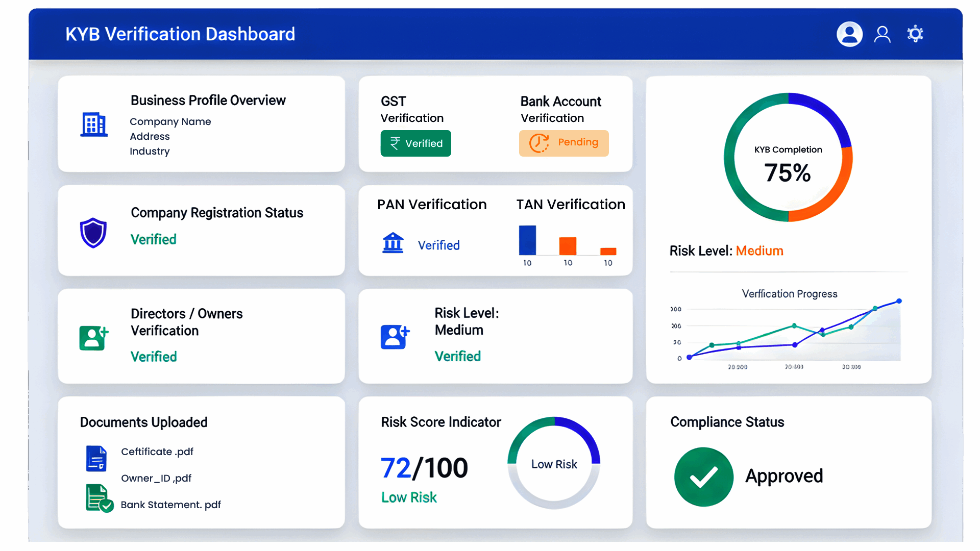This screenshot has height=551, width=980.
Task: Click the KYB Completion 75% donut chart
Action: pos(788,157)
